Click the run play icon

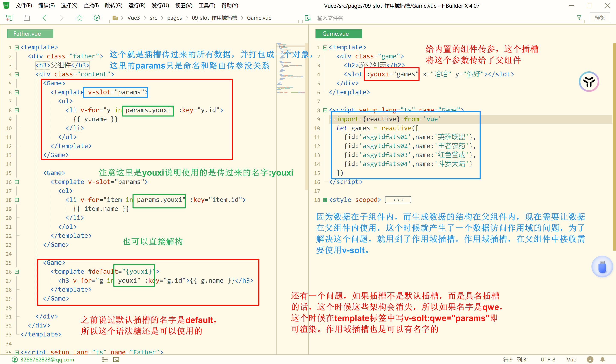97,18
